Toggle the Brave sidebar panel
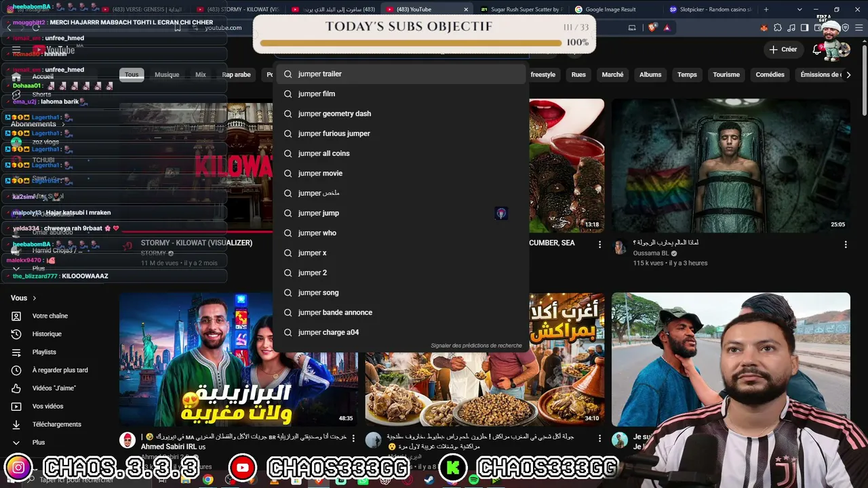 (804, 28)
